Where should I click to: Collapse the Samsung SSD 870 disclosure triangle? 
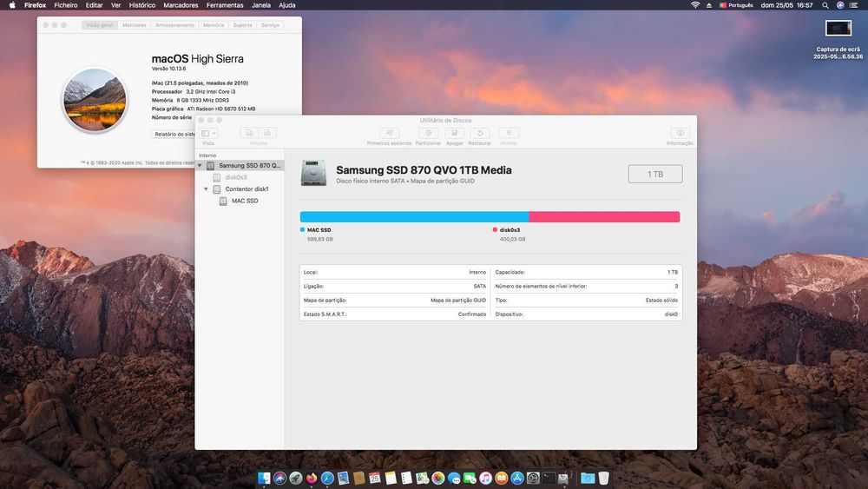(200, 166)
